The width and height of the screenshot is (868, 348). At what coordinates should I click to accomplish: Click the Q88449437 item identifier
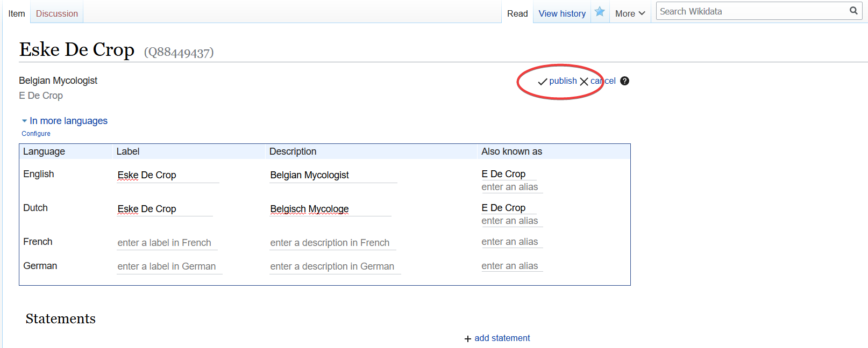[179, 52]
